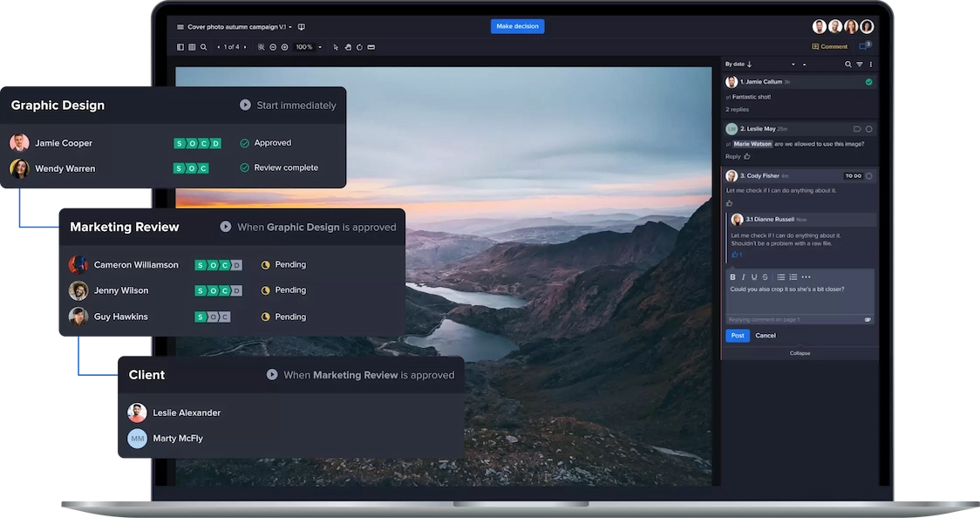Select the pointer cursor tool
The width and height of the screenshot is (980, 518).
coord(337,47)
